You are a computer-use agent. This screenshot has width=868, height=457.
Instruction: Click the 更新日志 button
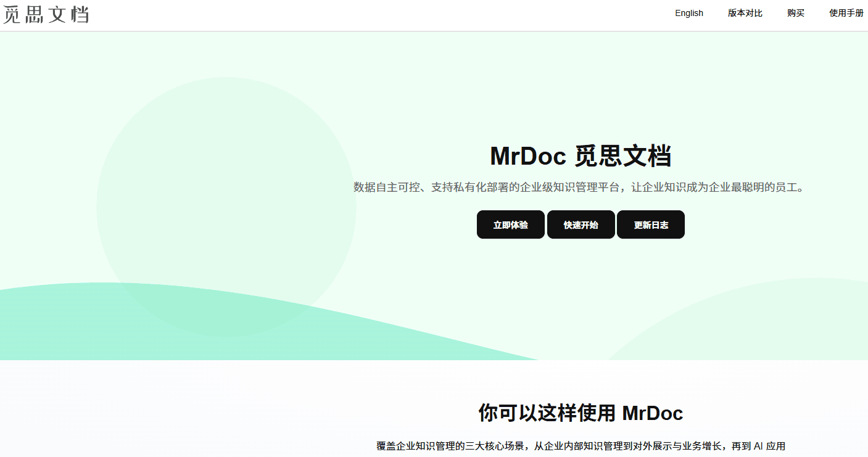click(651, 224)
